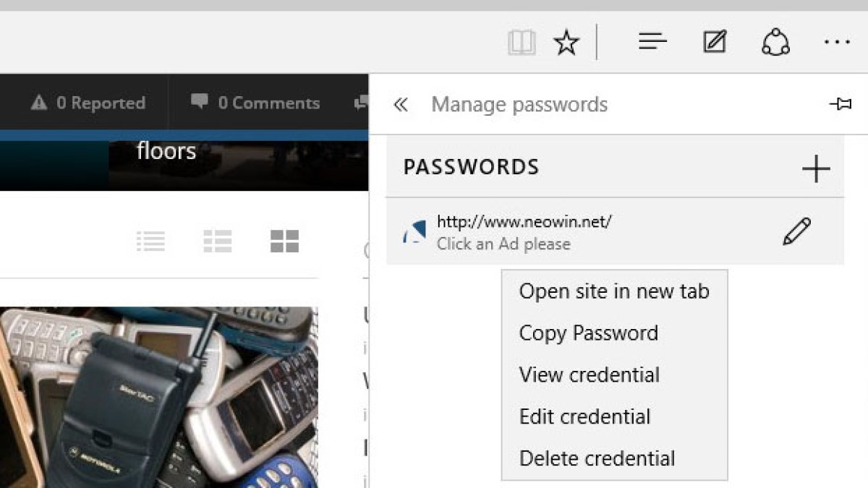Choose Edit credential menu entry

[x=584, y=416]
